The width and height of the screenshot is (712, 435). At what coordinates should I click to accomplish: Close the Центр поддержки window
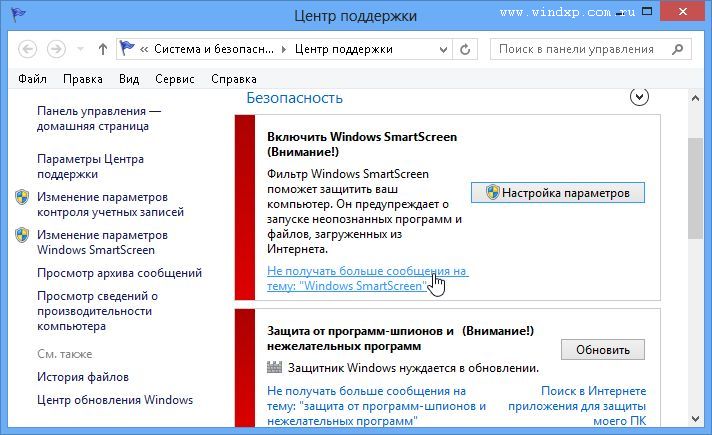click(682, 11)
